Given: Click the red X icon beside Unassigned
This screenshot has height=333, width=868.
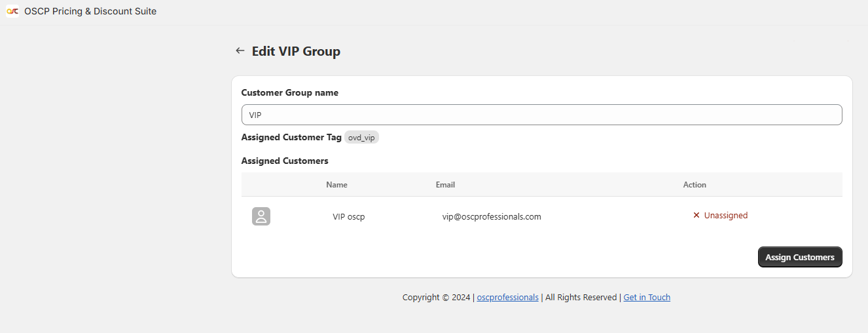Looking at the screenshot, I should (696, 216).
